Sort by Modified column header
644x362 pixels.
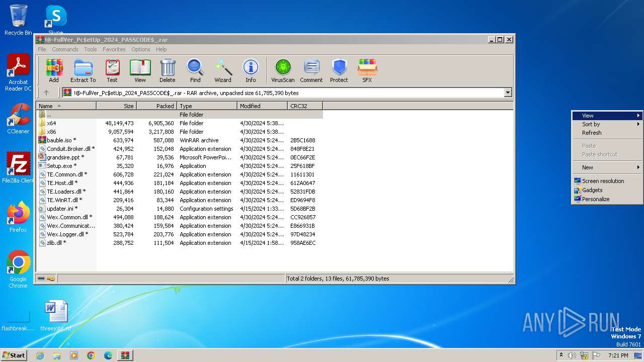[262, 106]
